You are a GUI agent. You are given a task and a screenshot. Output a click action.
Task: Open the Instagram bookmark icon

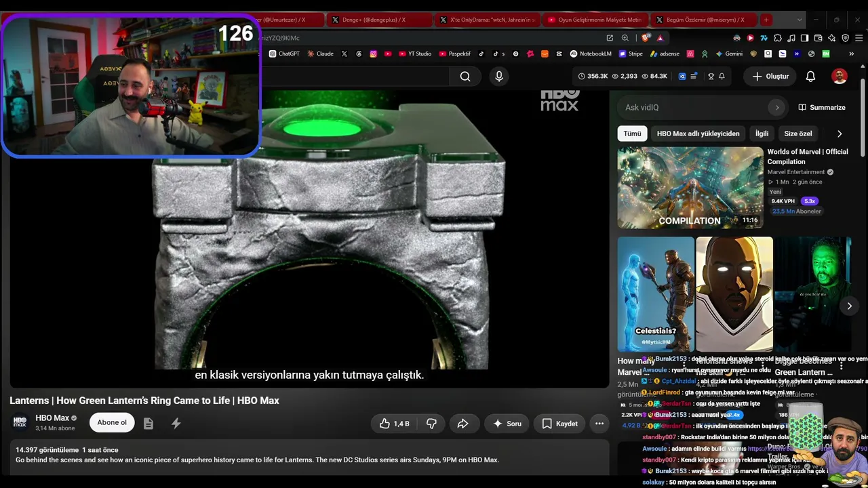tap(373, 54)
